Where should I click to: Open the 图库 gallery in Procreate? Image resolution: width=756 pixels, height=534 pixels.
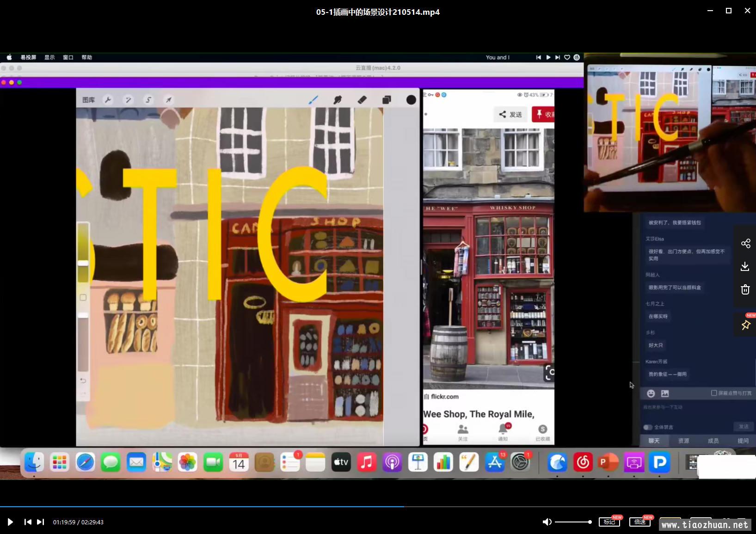pyautogui.click(x=88, y=100)
